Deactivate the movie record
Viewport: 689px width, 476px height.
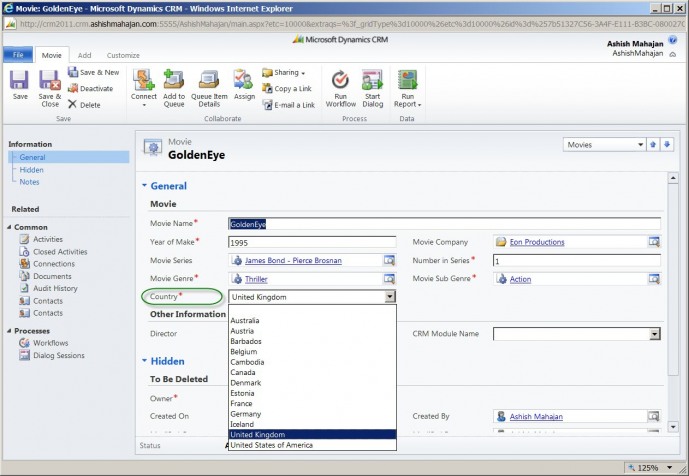(x=91, y=88)
